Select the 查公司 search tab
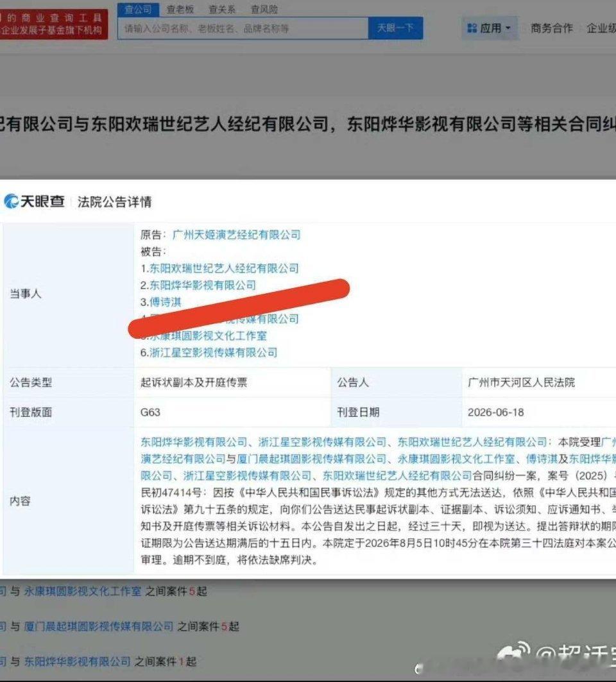The height and width of the screenshot is (682, 616). (x=138, y=9)
